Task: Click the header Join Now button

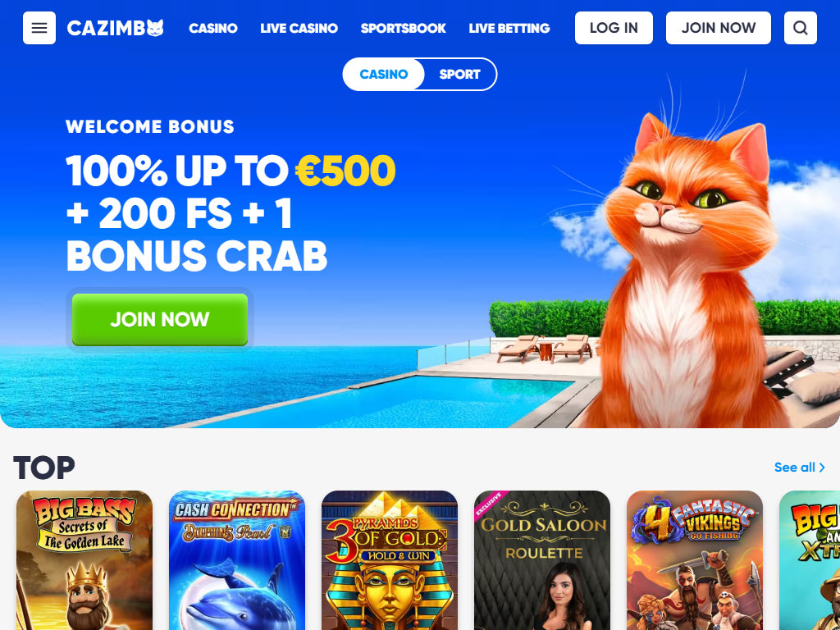Action: pyautogui.click(x=719, y=28)
